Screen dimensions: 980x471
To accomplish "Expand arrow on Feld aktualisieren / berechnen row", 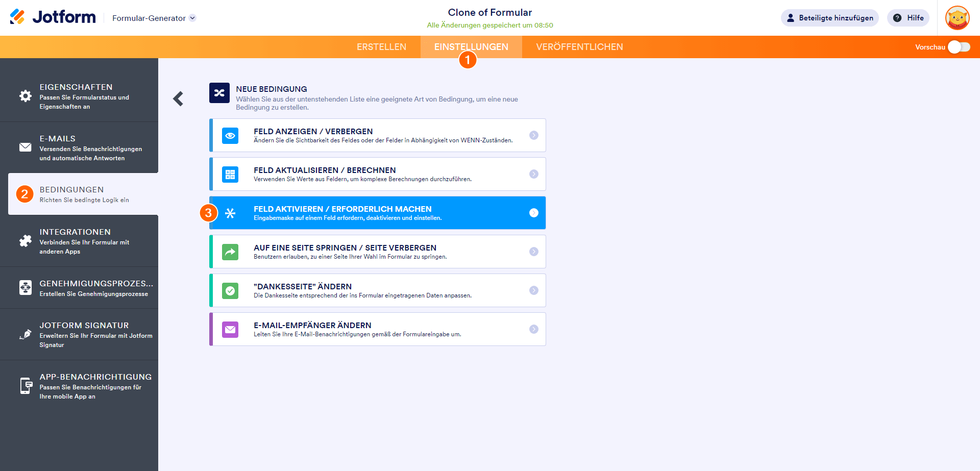I will click(533, 174).
